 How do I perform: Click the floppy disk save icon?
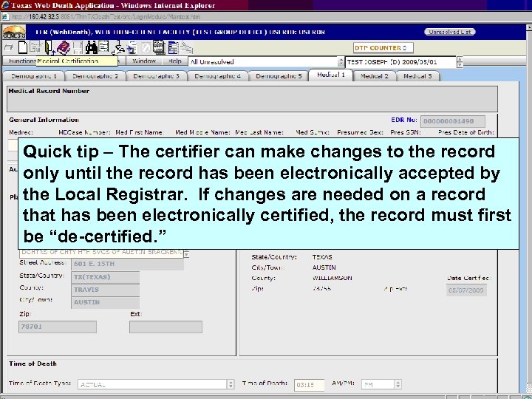tap(78, 48)
